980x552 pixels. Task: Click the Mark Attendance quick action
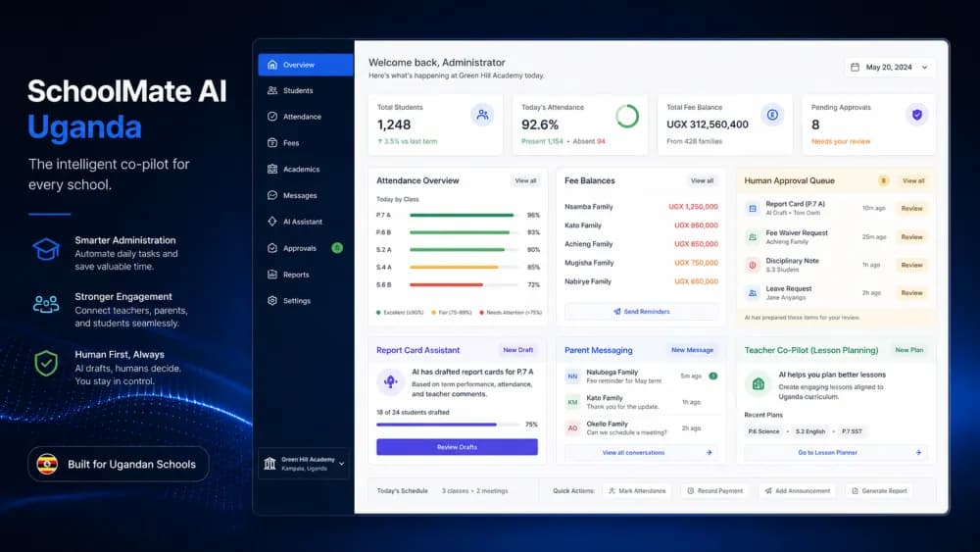point(637,491)
